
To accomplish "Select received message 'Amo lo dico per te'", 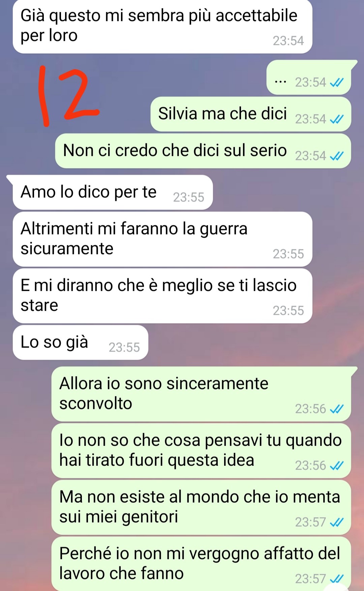I will (x=110, y=192).
